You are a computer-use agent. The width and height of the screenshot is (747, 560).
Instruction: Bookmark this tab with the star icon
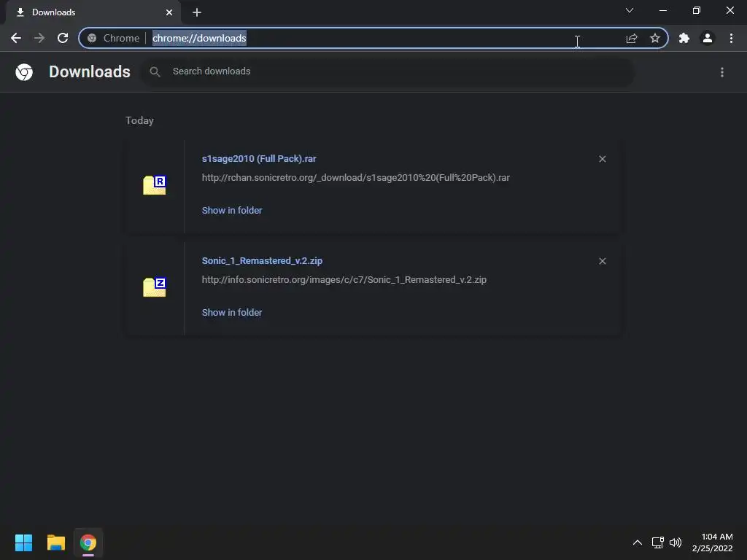click(655, 38)
